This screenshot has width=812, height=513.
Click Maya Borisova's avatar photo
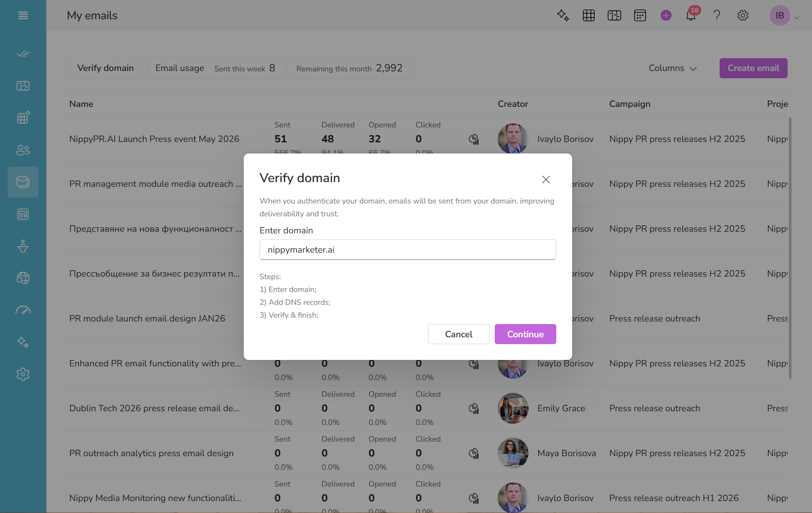pos(513,453)
